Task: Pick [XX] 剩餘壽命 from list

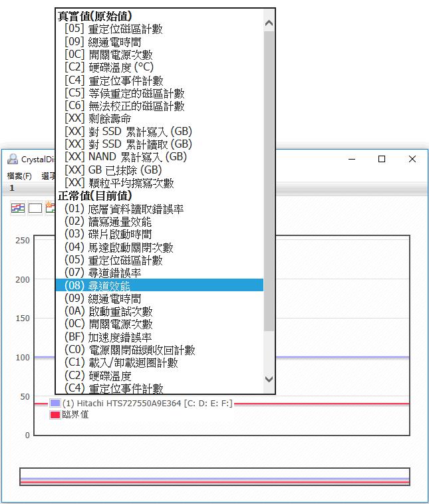Action: click(x=160, y=118)
